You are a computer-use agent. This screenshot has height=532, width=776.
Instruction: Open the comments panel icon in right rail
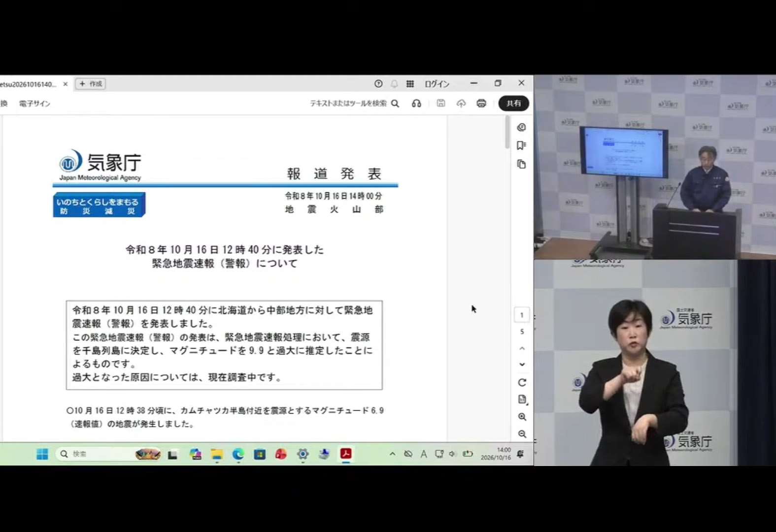[521, 127]
